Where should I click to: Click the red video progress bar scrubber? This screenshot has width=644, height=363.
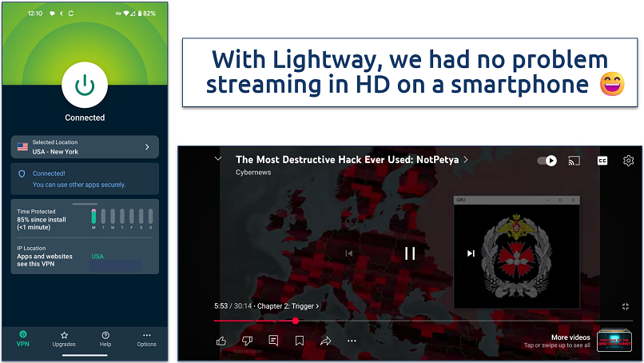pyautogui.click(x=296, y=321)
